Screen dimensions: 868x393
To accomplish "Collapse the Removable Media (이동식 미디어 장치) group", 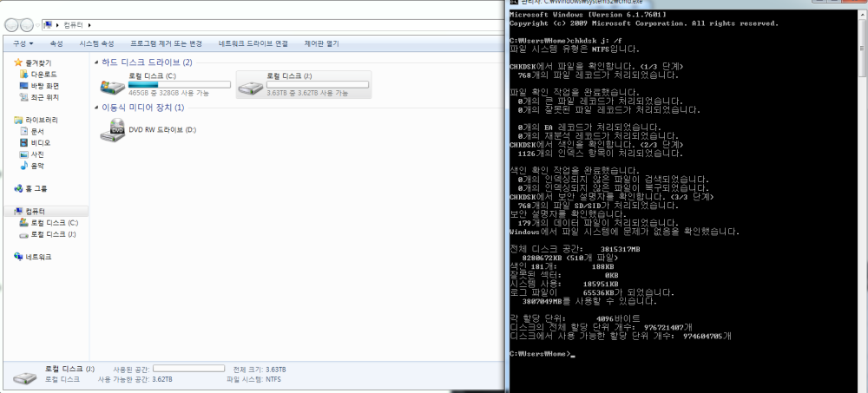I will [x=95, y=108].
